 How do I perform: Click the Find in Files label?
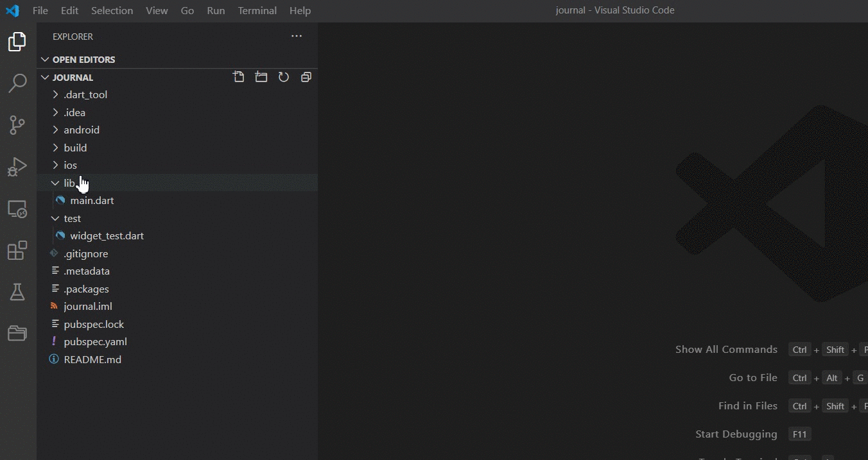coord(748,406)
